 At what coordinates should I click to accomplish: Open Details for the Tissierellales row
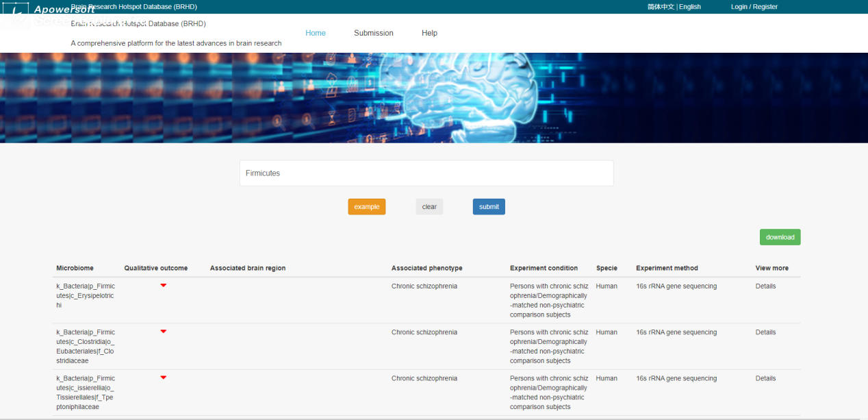click(766, 378)
